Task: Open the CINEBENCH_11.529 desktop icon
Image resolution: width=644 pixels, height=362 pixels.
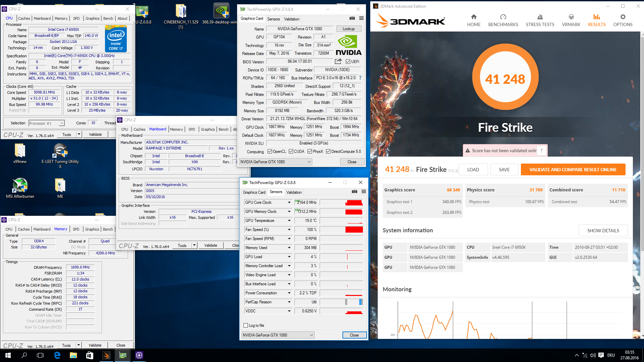Action: 181,16
